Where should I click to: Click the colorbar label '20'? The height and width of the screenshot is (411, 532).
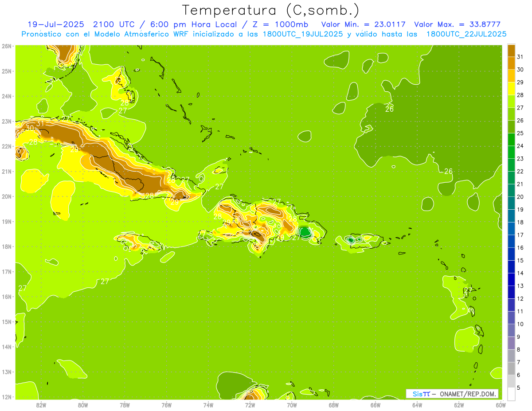[x=520, y=196]
